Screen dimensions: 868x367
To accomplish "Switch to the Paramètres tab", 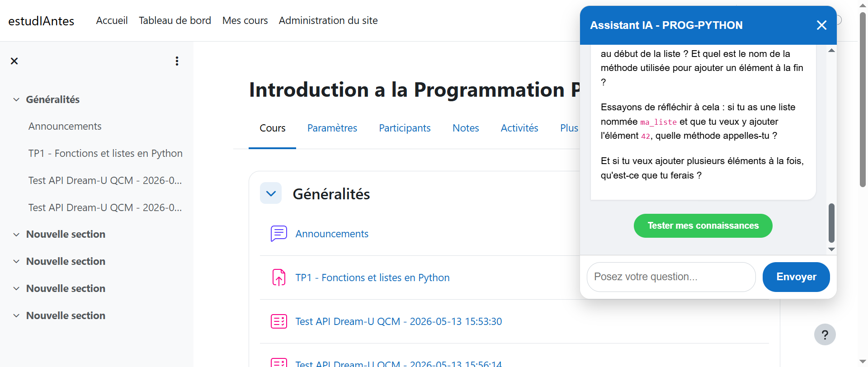I will click(x=332, y=128).
